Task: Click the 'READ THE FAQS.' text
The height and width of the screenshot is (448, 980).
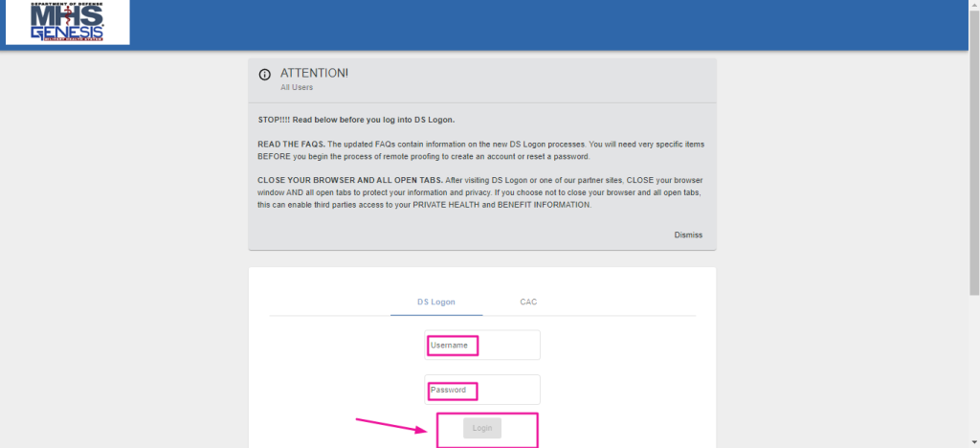Action: pos(291,144)
